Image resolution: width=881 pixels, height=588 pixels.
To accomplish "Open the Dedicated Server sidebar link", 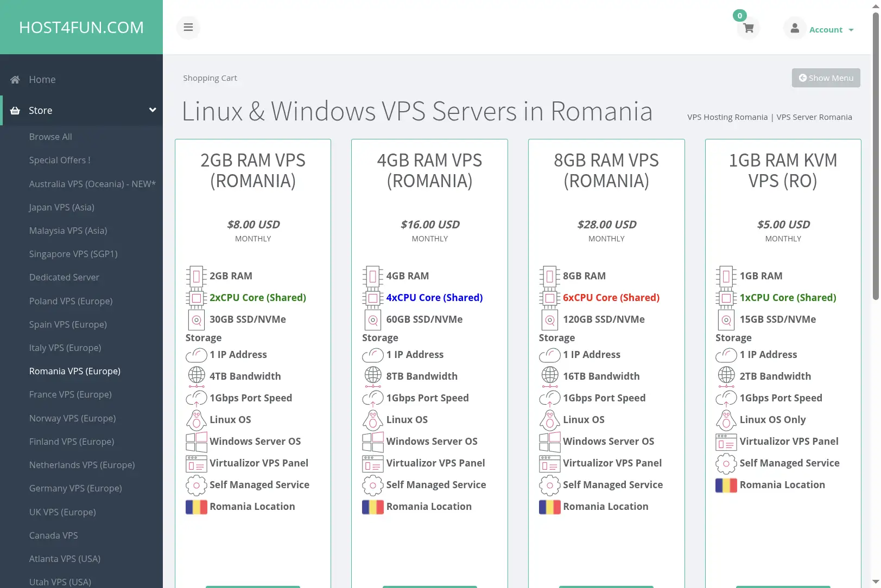I will pos(64,277).
